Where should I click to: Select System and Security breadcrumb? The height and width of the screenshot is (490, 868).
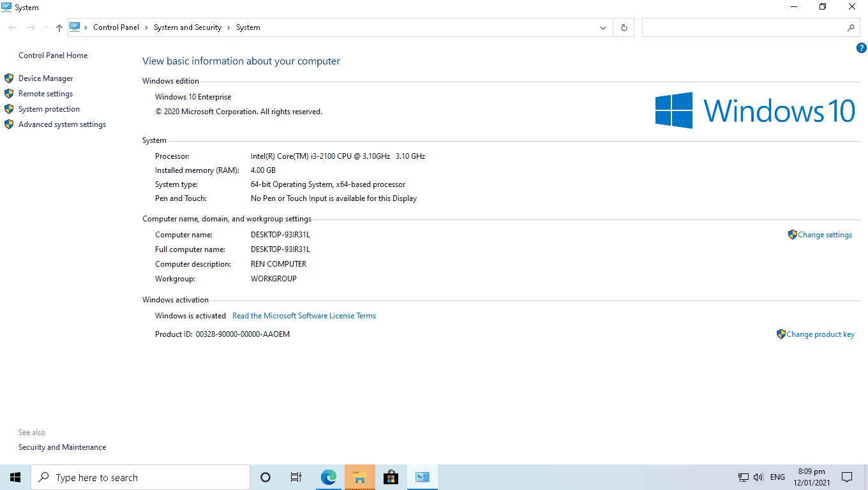[188, 27]
